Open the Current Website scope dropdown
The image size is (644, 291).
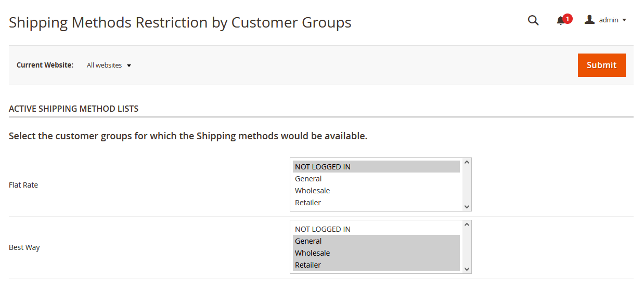[109, 65]
